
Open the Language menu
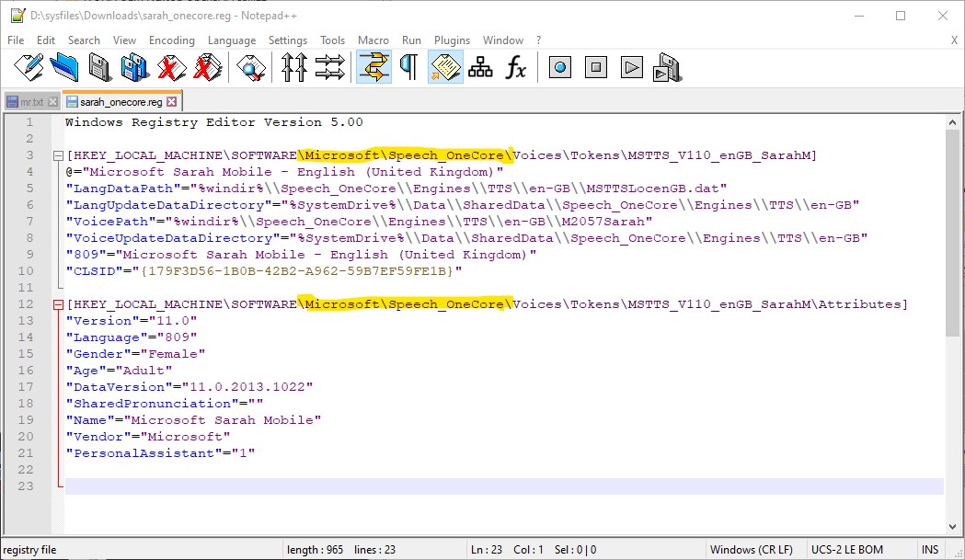(x=232, y=40)
